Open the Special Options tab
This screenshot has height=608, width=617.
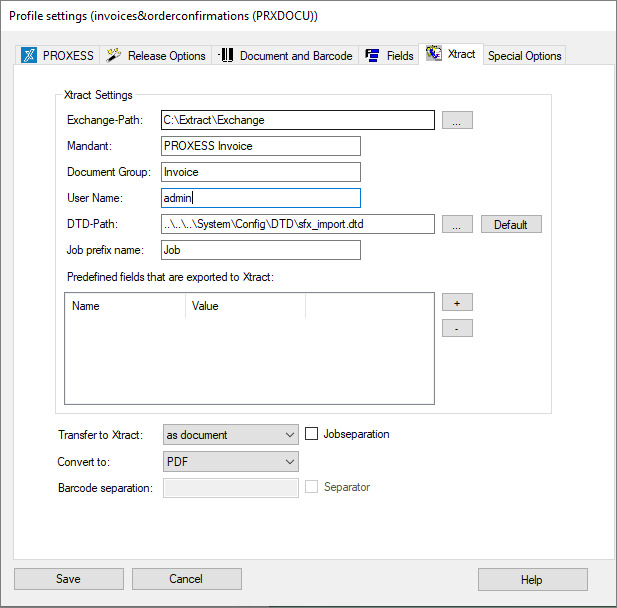pos(525,55)
